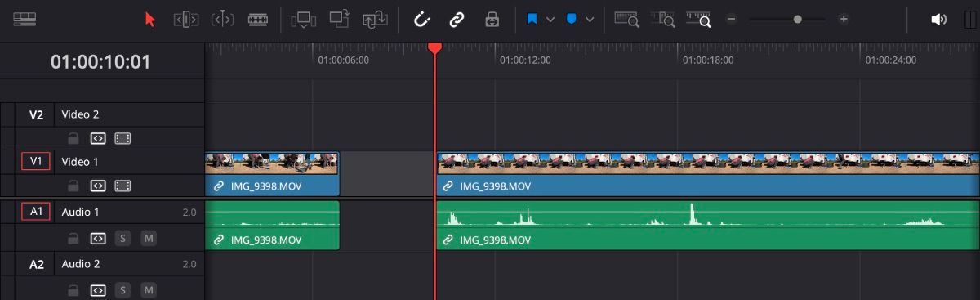Click the red playhead handle on ruler
The height and width of the screenshot is (300, 980).
(435, 49)
